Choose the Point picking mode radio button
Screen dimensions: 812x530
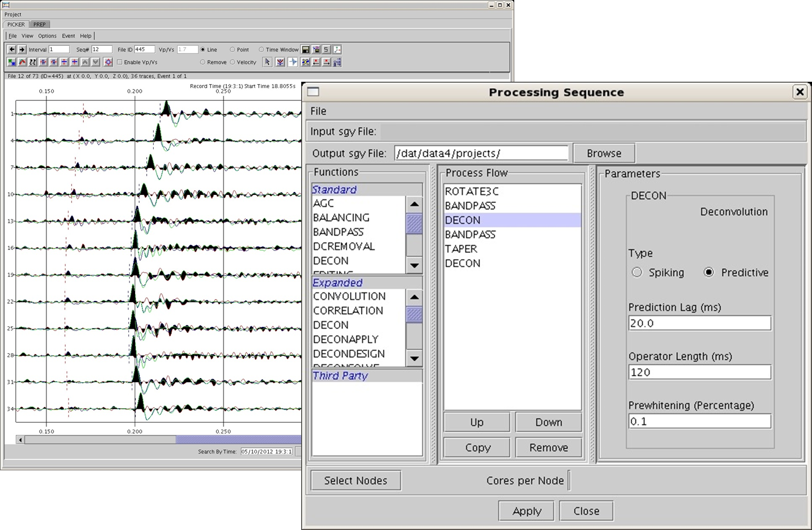click(x=233, y=50)
